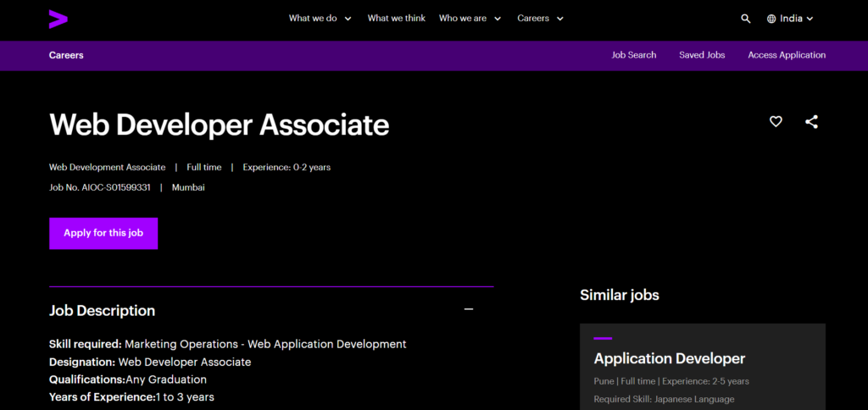Save this job with the heart icon

coord(776,122)
